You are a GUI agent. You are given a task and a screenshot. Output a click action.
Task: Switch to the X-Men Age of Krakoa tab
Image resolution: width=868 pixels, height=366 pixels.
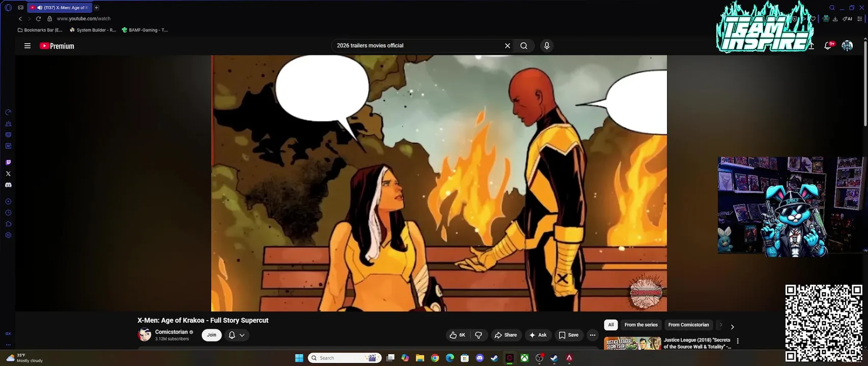point(60,8)
